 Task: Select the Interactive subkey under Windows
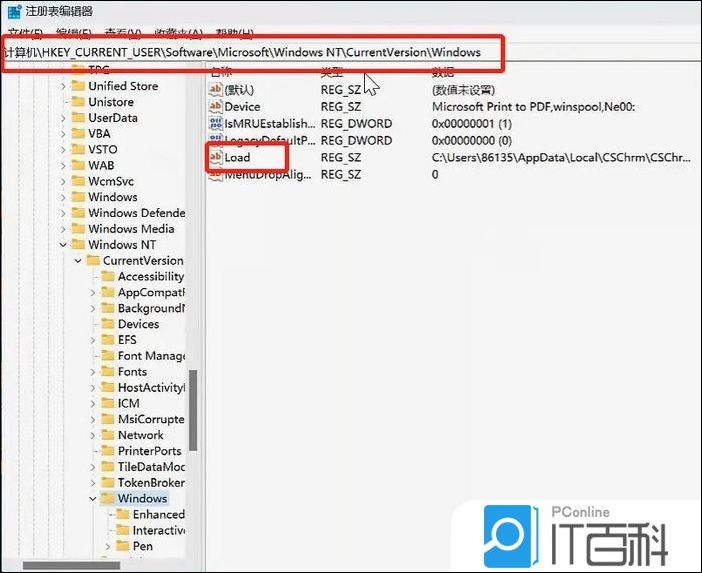158,530
